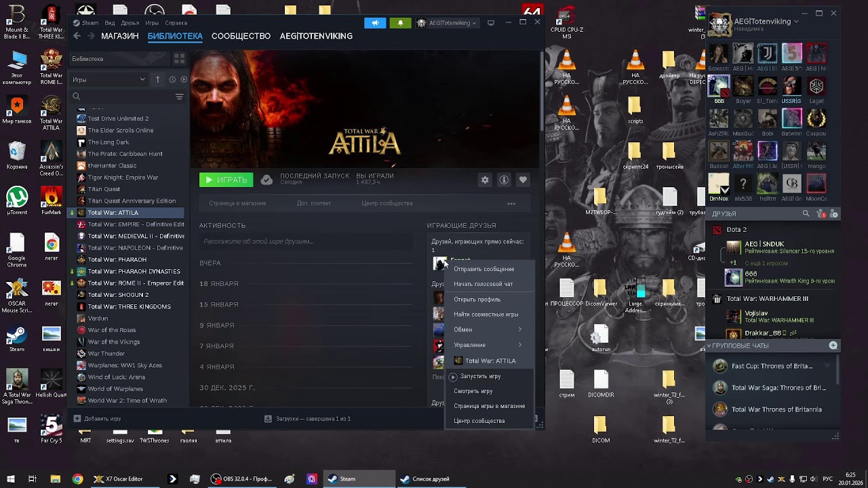868x488 pixels.
Task: Expand status dropdown beside AEG|Totenviking in friends list
Action: [x=796, y=22]
